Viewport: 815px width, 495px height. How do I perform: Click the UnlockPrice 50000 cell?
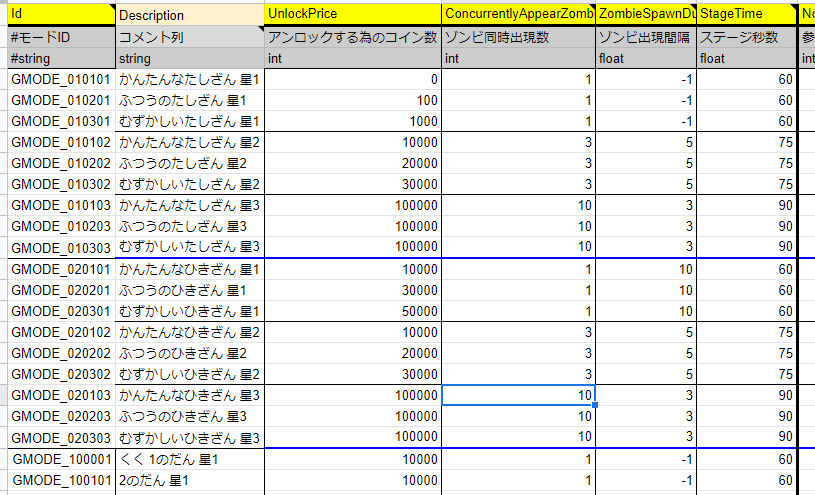(351, 311)
